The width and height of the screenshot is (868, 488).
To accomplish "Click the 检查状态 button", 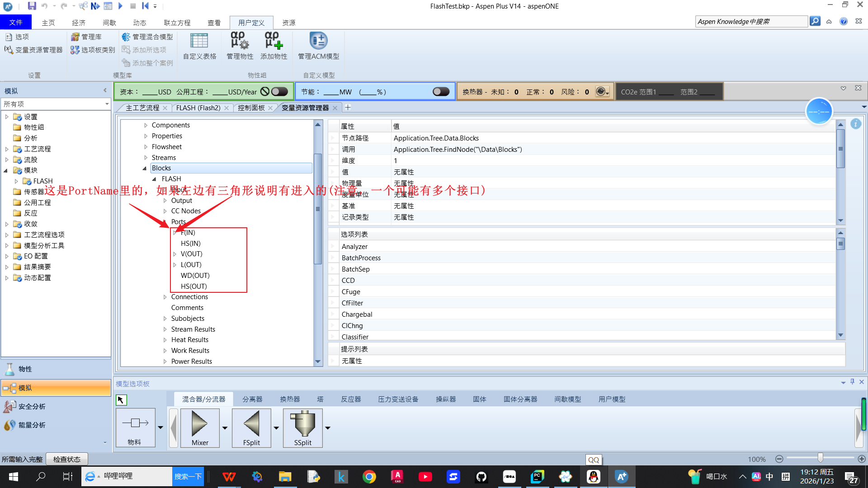I will click(67, 459).
